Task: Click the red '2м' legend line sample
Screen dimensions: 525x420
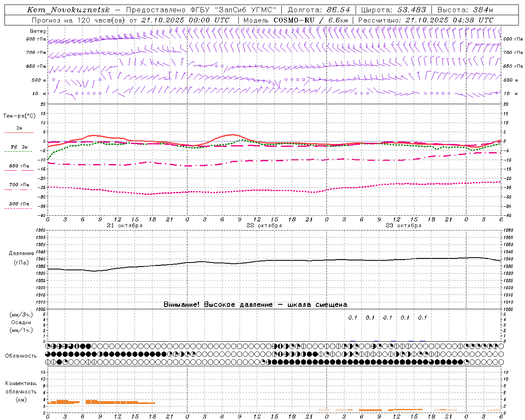Action: 19,132
